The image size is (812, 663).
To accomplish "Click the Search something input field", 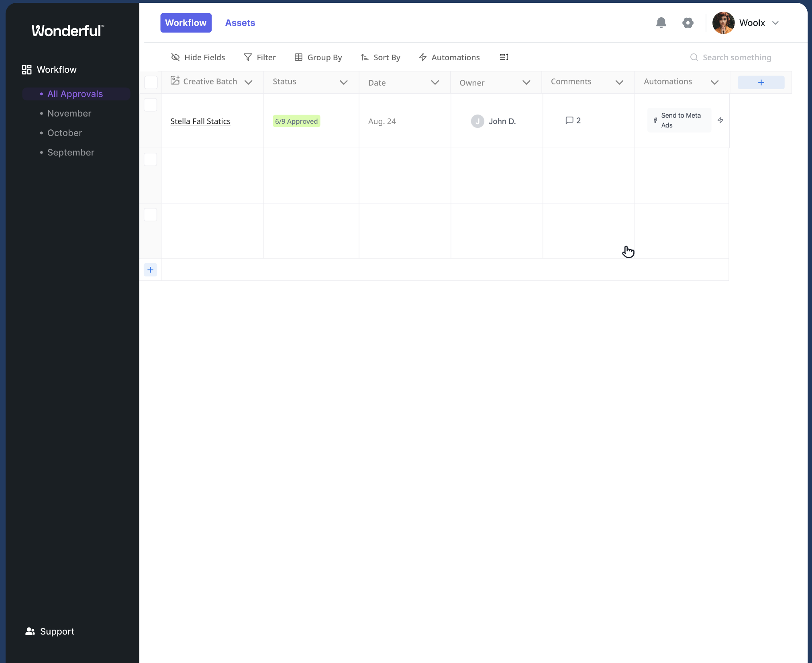I will [737, 57].
